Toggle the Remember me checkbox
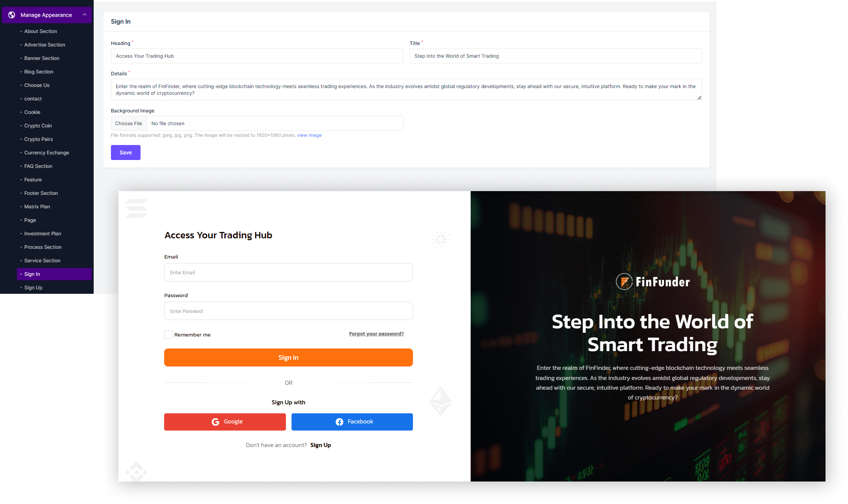848x504 pixels. (168, 335)
